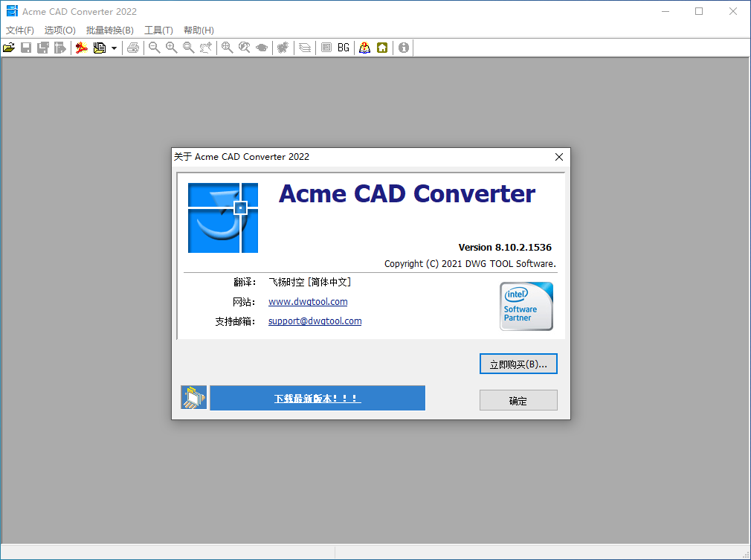Click the info toolbar icon
The image size is (751, 560).
coord(402,47)
